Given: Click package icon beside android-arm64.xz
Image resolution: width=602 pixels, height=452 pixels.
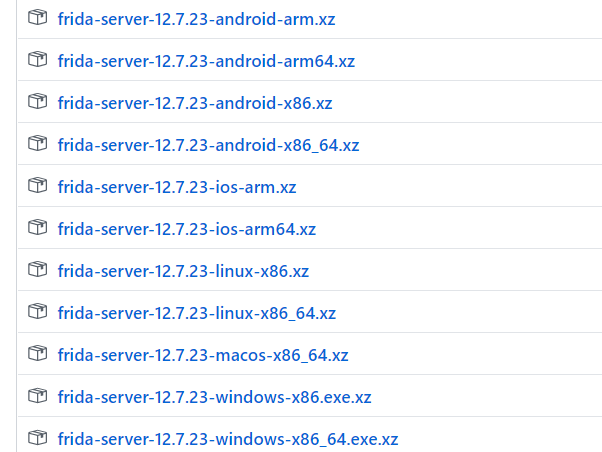Looking at the screenshot, I should click(38, 59).
